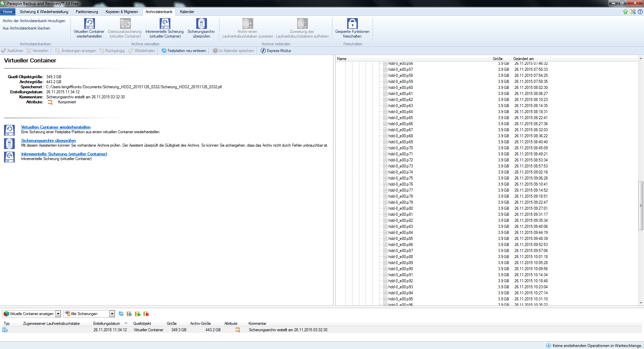
Task: Open the Kalender tab
Action: coord(187,12)
